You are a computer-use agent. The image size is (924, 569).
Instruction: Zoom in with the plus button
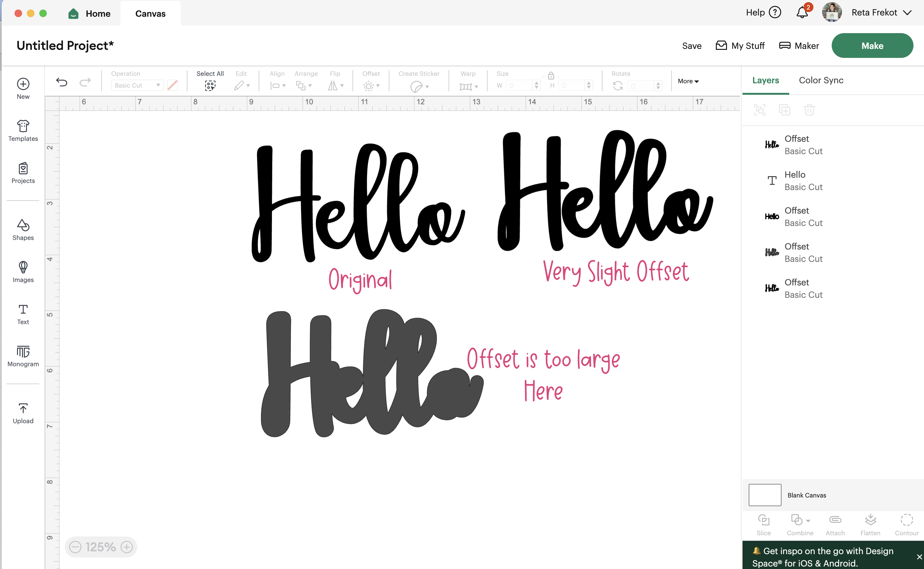[127, 547]
